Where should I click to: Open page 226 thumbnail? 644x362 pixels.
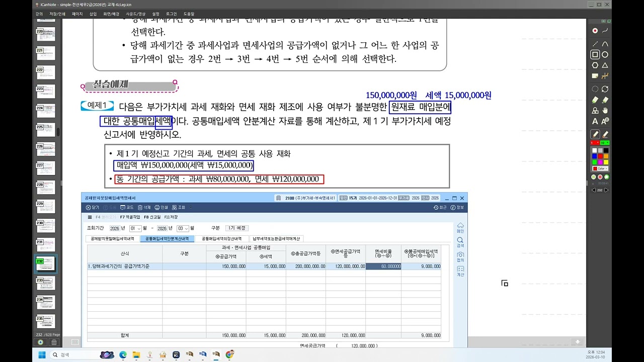point(46,148)
